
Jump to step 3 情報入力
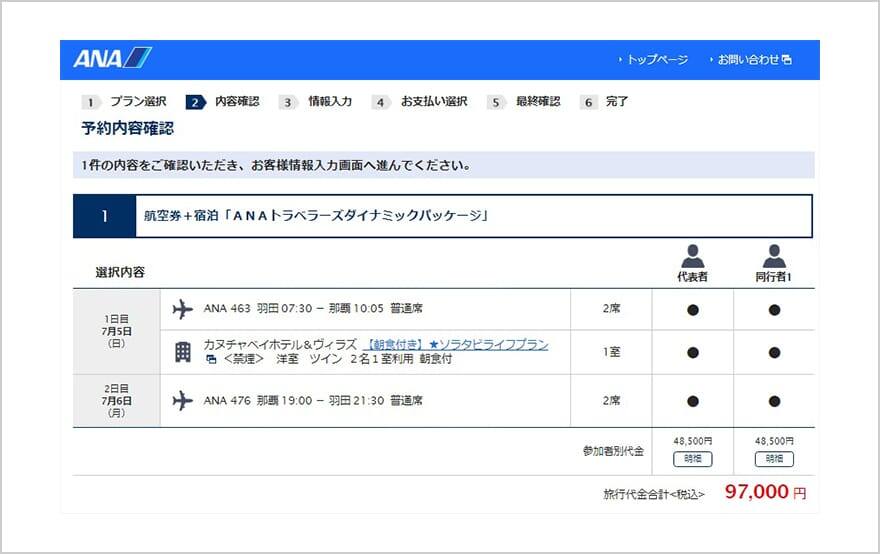coord(316,102)
